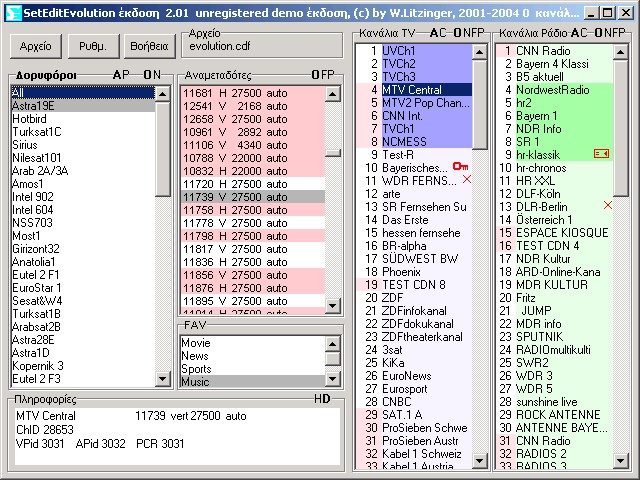640x480 pixels.
Task: Click the red X beside WDR FERNS channel
Action: [x=466, y=179]
